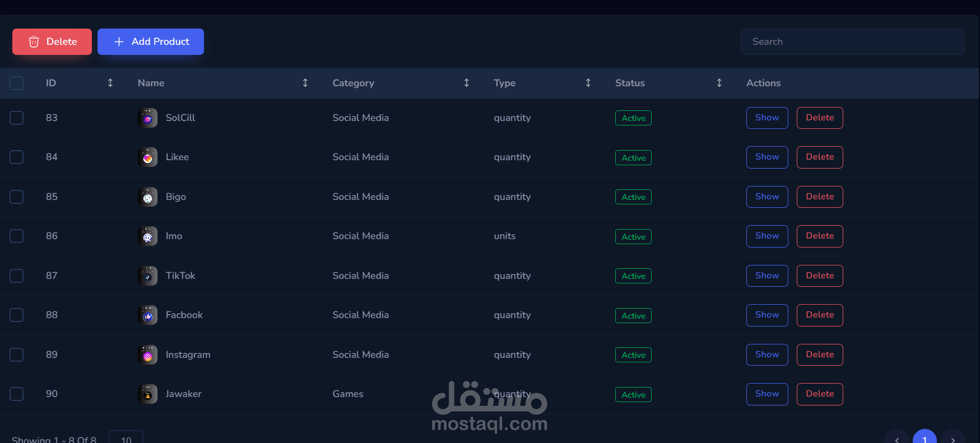980x443 pixels.
Task: Check the box for row 90
Action: pyautogui.click(x=17, y=394)
